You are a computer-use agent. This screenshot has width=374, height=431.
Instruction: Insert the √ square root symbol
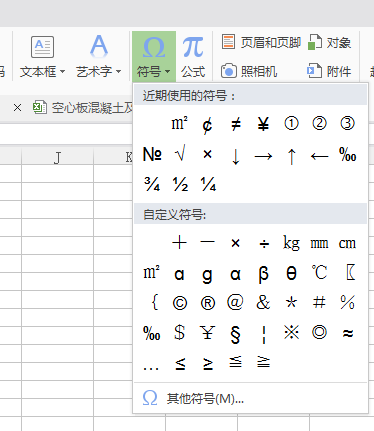coord(180,154)
